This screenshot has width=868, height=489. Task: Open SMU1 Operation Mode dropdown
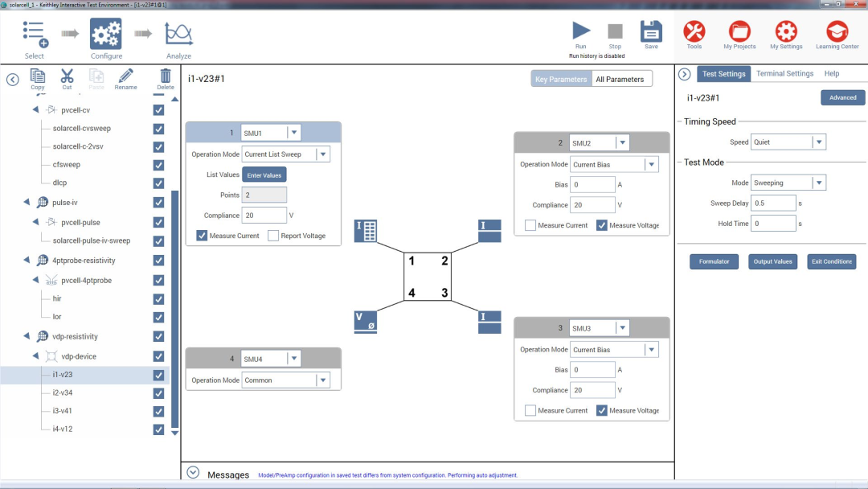click(x=322, y=154)
